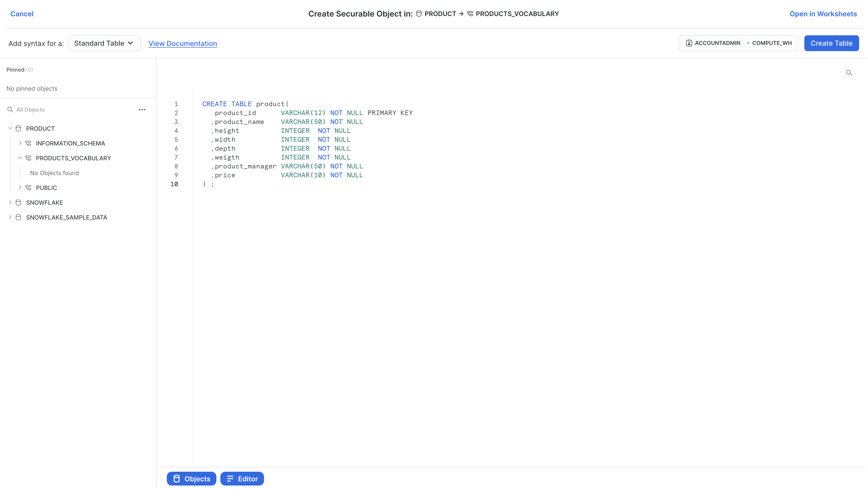Click Open in Worksheets link

(x=823, y=14)
